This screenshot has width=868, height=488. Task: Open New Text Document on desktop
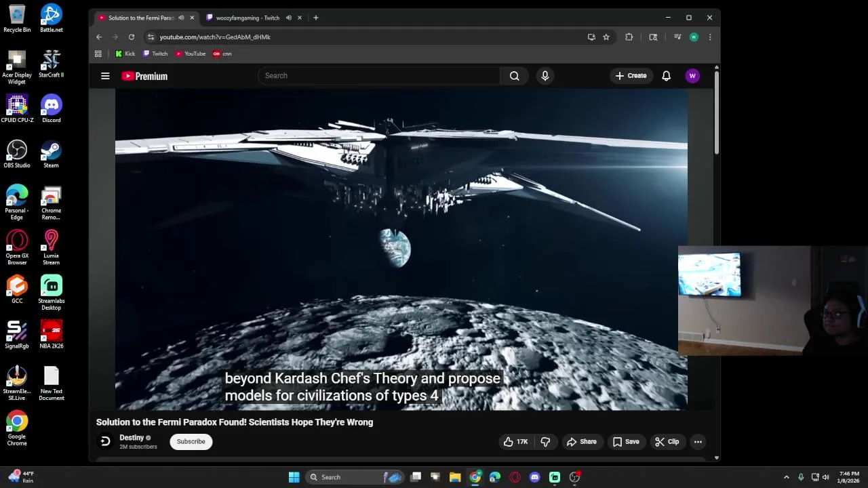[x=52, y=384]
